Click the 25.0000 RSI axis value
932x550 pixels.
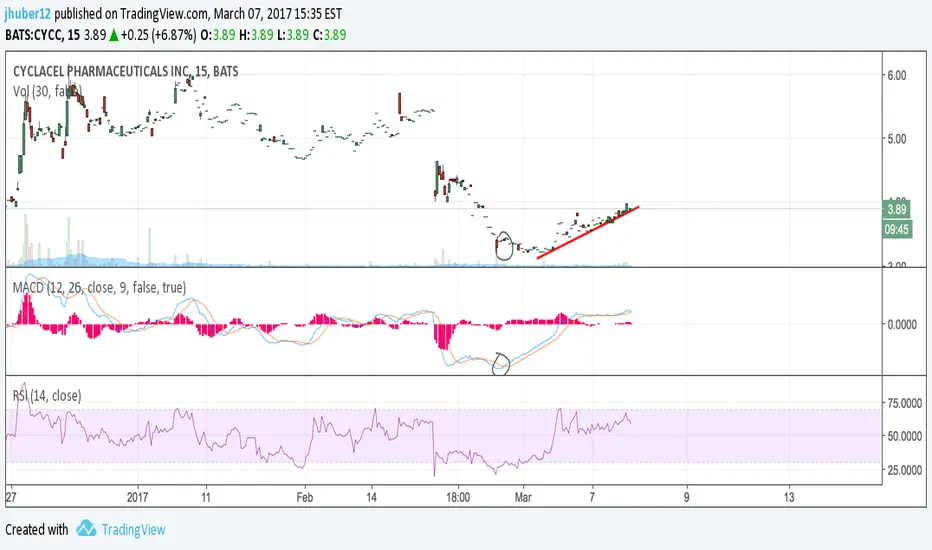point(904,470)
